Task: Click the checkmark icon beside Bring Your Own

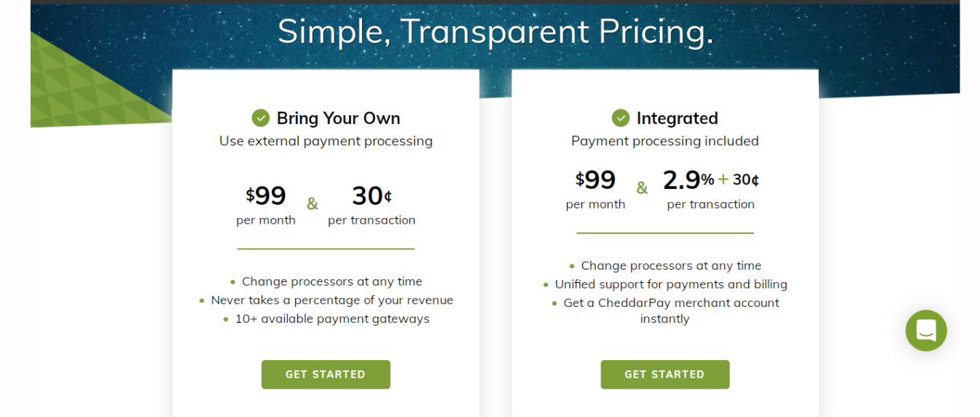Action: point(261,118)
